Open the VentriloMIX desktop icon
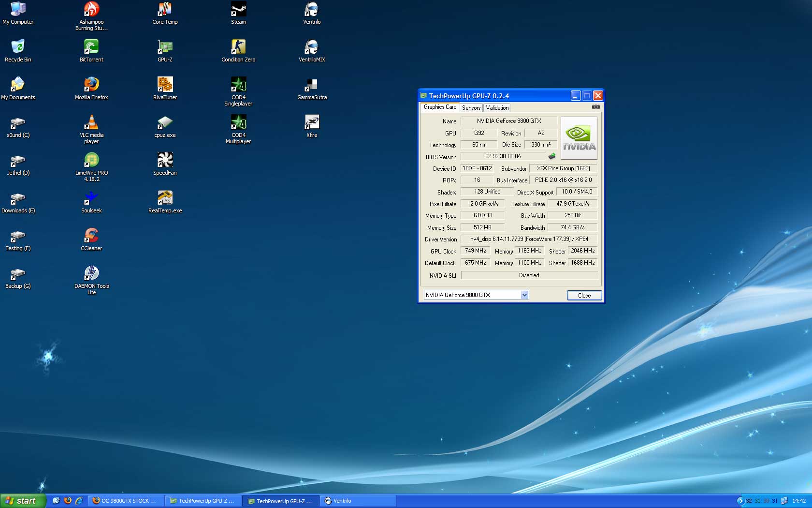812x508 pixels. 312,51
